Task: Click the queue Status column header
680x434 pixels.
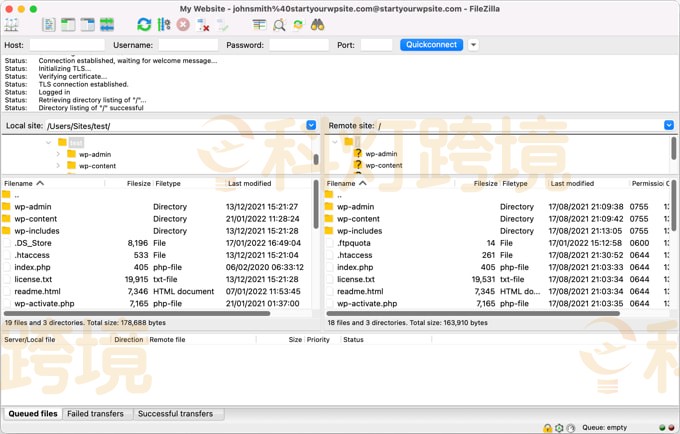Action: (x=386, y=339)
